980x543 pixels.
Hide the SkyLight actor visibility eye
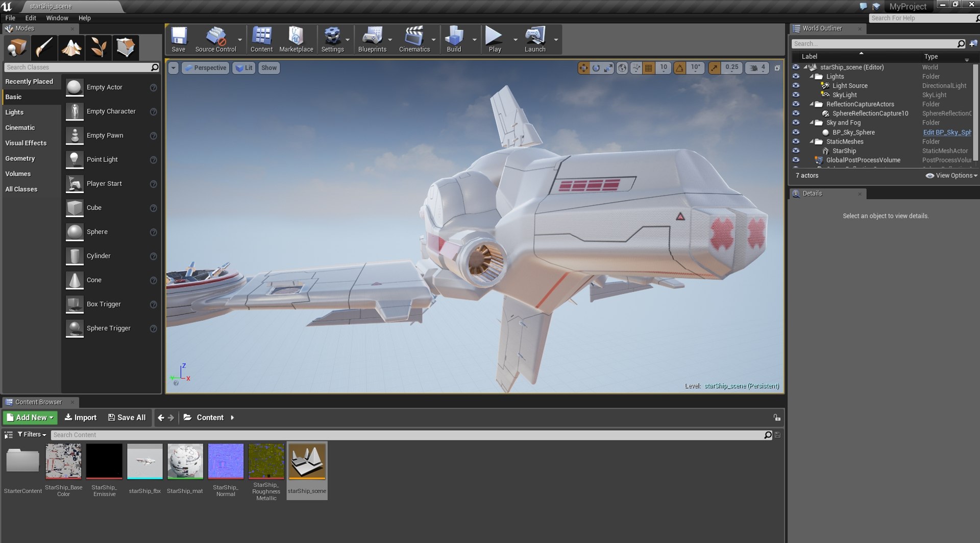796,95
